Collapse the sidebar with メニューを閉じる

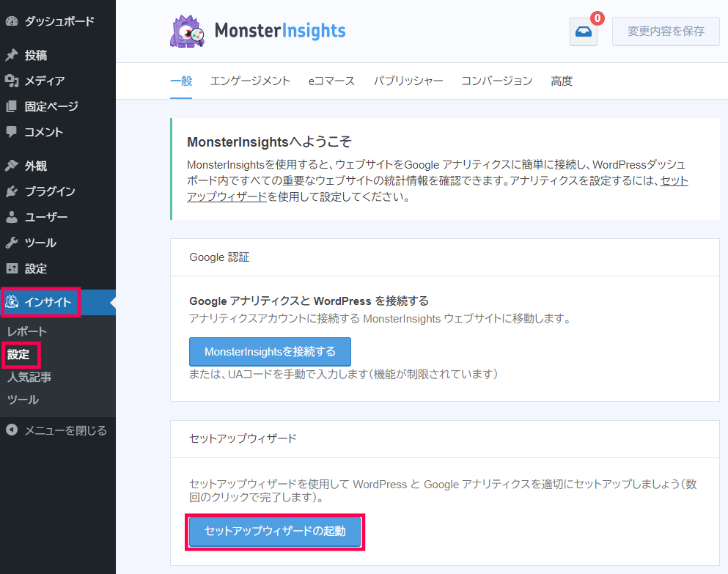click(x=65, y=430)
